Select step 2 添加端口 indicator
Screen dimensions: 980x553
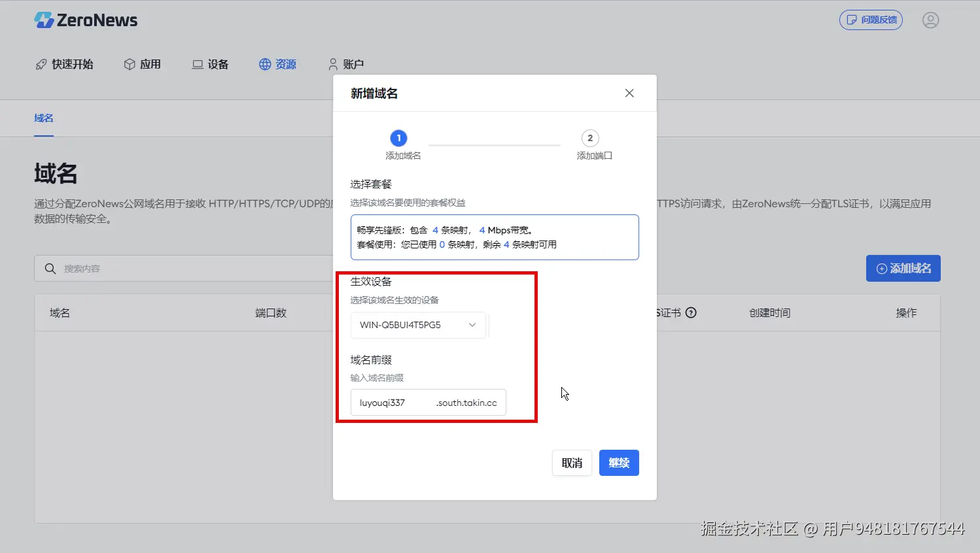tap(590, 138)
